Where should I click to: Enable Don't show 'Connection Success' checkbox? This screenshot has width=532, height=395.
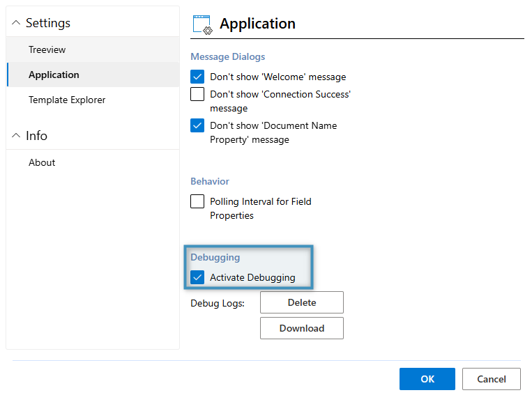[197, 94]
